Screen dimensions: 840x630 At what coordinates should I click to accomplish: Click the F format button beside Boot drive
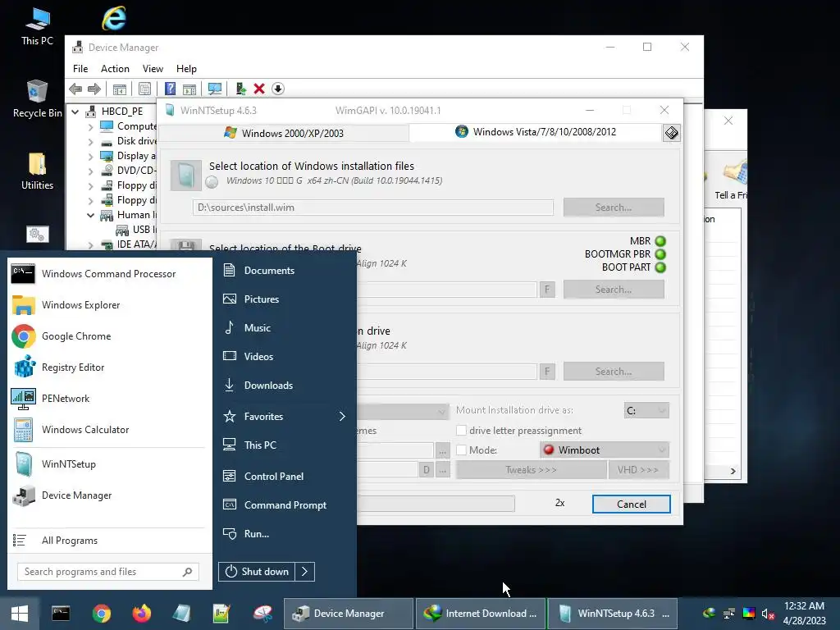coord(547,290)
